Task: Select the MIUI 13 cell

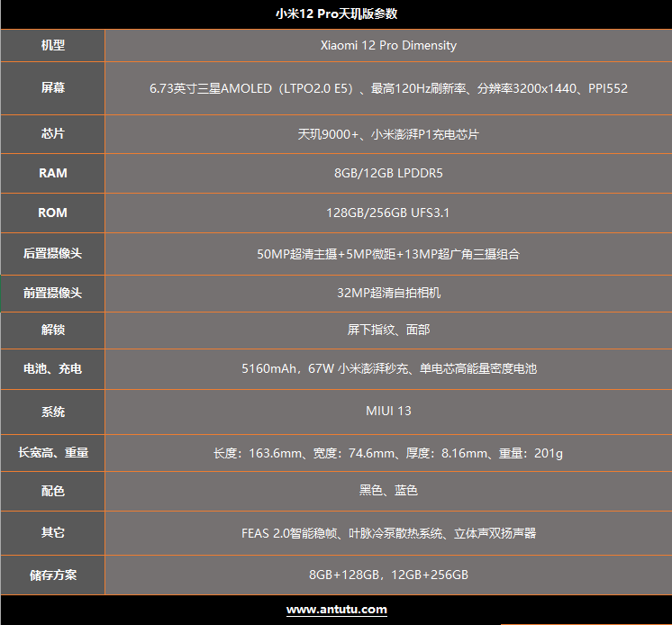Action: coord(388,412)
